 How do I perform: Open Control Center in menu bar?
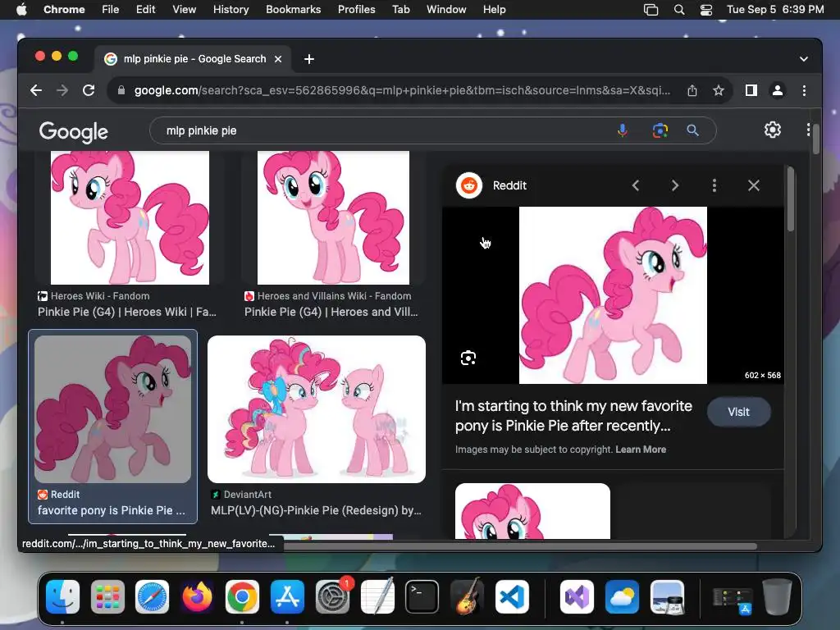coord(706,9)
